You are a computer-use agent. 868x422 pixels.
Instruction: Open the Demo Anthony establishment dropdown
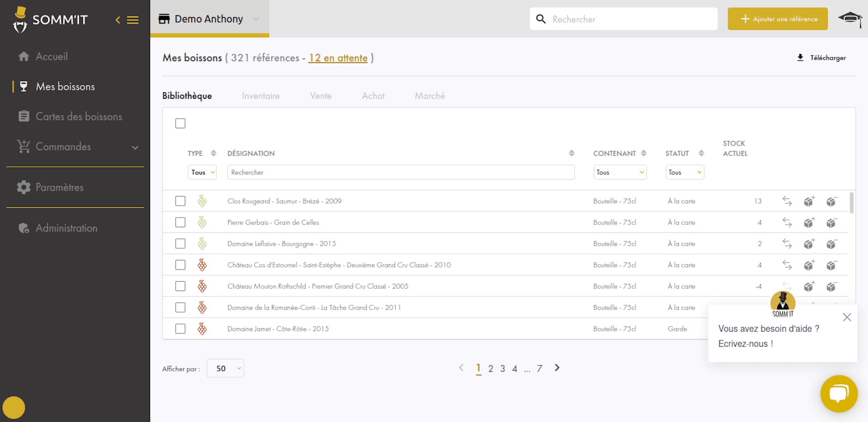click(210, 19)
